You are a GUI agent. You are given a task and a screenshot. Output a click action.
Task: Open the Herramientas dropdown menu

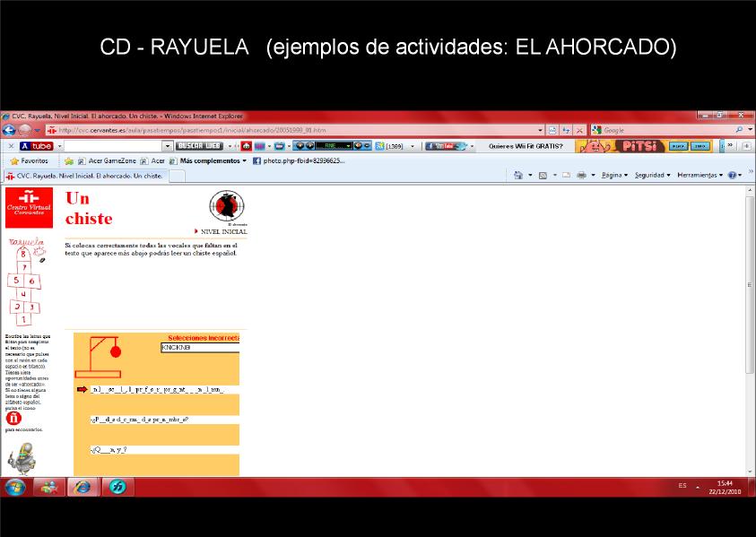coord(700,175)
